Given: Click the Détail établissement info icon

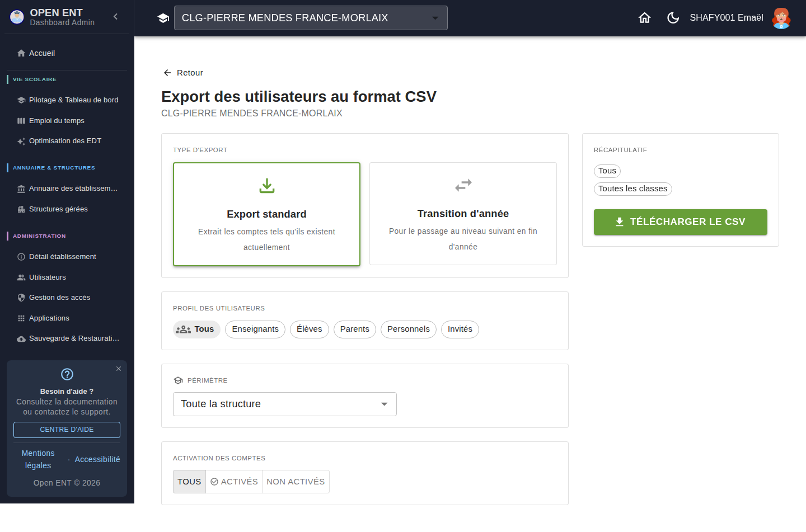Looking at the screenshot, I should pos(21,257).
